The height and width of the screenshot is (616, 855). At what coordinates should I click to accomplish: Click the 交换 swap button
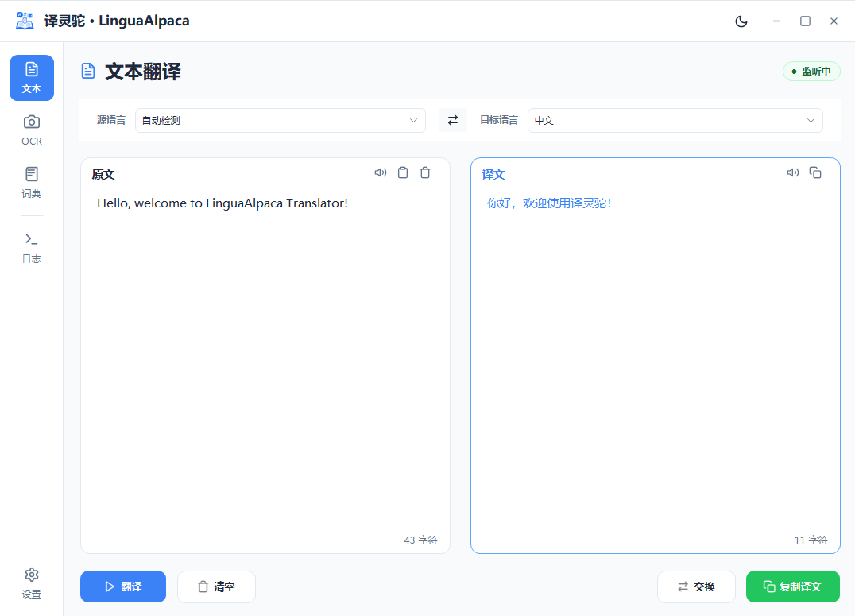(x=696, y=587)
